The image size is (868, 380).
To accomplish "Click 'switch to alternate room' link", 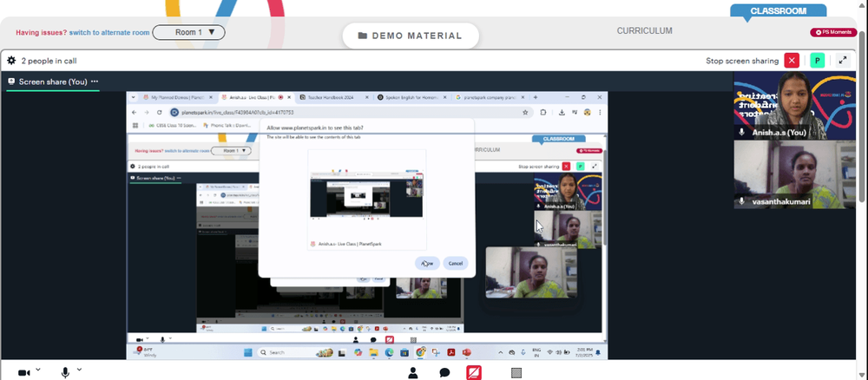I will pos(109,33).
